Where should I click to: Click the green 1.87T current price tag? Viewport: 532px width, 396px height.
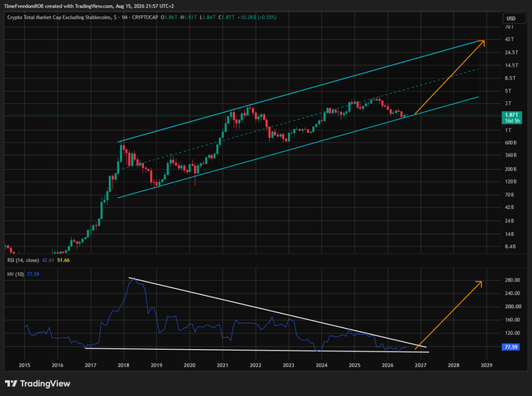[512, 117]
